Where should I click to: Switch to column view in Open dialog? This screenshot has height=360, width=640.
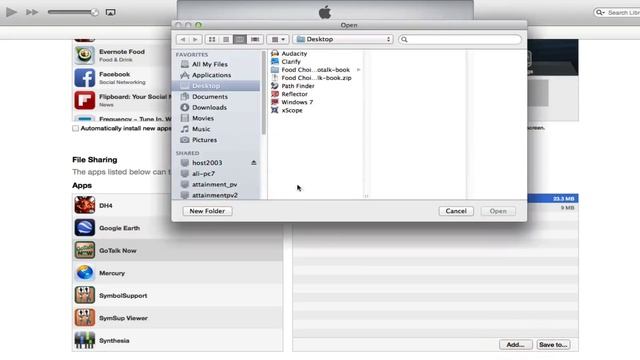pyautogui.click(x=240, y=39)
